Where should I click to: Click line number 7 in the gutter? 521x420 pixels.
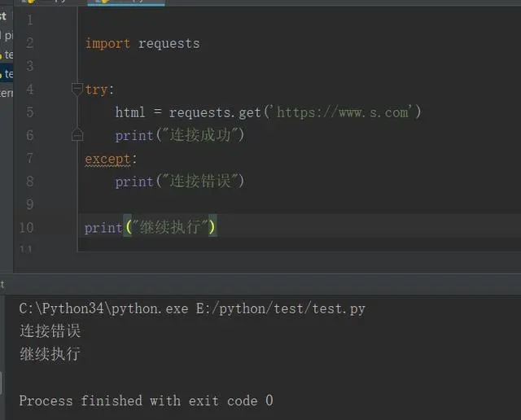coord(30,158)
